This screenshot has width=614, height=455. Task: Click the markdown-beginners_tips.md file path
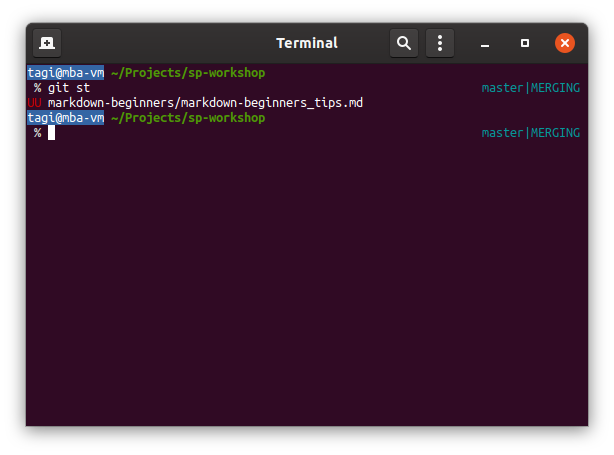[x=205, y=103]
